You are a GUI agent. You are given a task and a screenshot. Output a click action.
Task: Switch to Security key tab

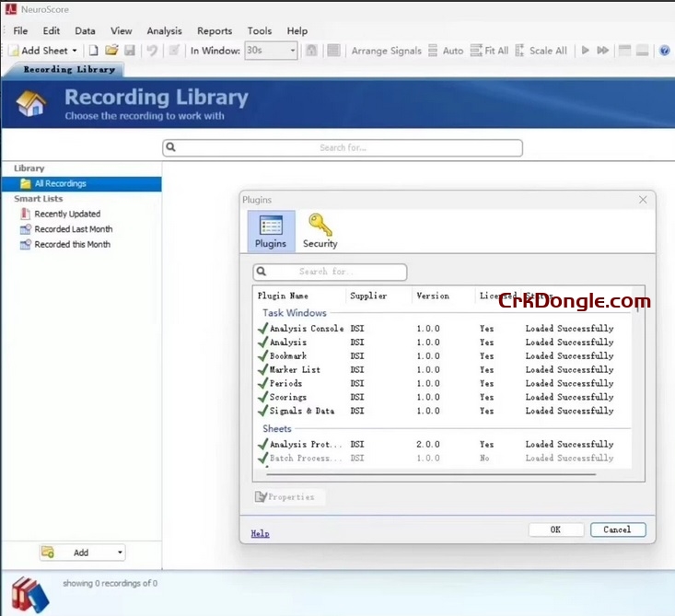[x=320, y=231]
